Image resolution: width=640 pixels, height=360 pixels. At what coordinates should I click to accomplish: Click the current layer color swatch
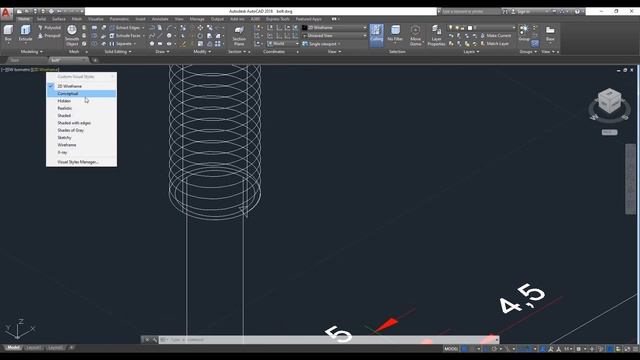pyautogui.click(x=470, y=28)
